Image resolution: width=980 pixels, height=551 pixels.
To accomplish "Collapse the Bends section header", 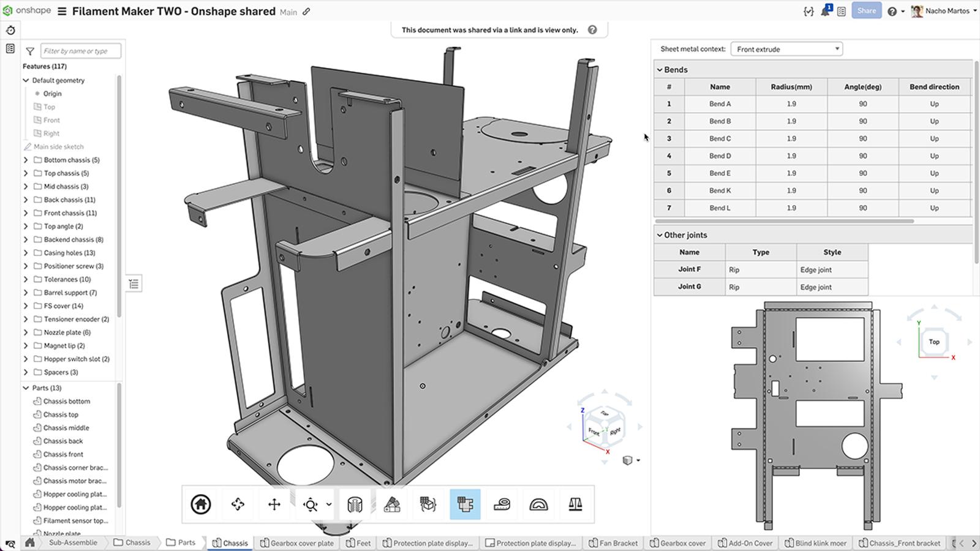I will [660, 69].
